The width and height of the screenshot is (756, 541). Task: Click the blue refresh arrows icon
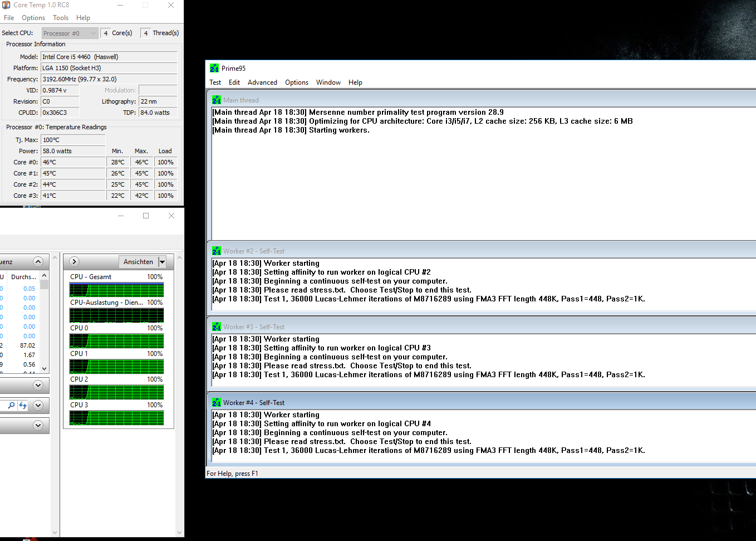[23, 406]
